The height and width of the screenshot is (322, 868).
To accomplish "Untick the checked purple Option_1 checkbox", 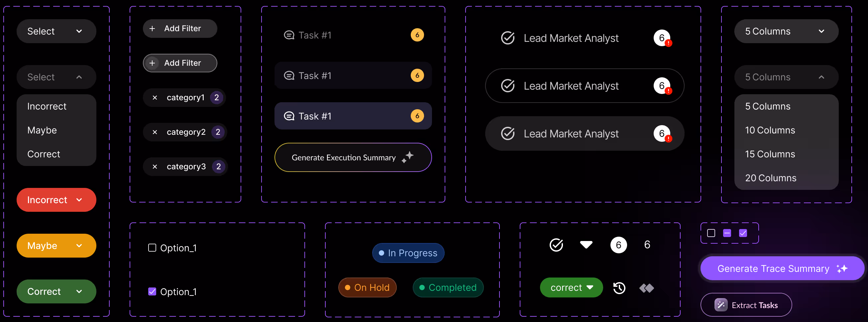I will (152, 291).
